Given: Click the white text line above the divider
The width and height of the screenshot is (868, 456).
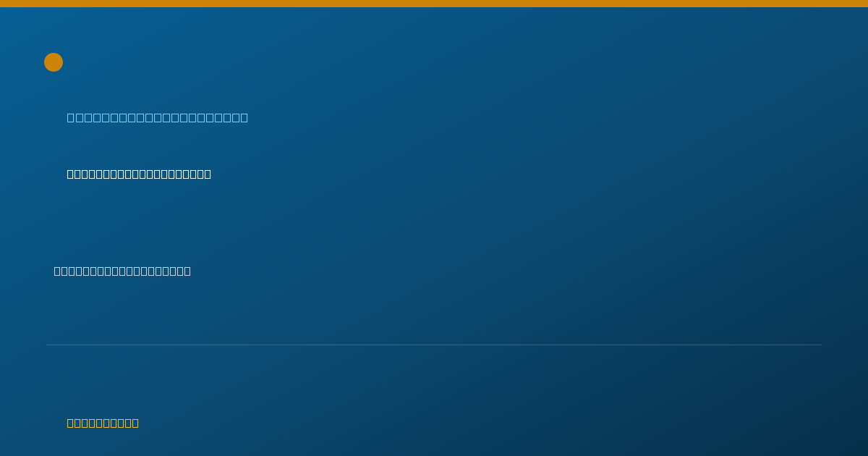Looking at the screenshot, I should pos(122,271).
